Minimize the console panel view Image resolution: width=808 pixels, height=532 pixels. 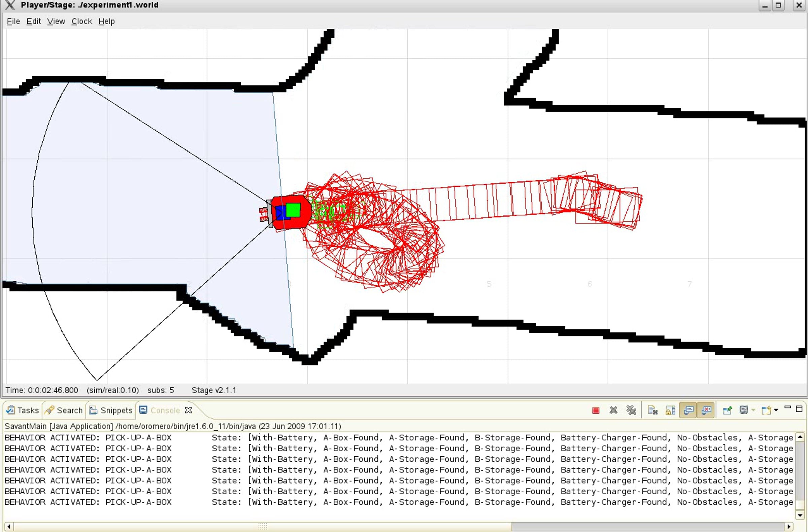tap(788, 407)
